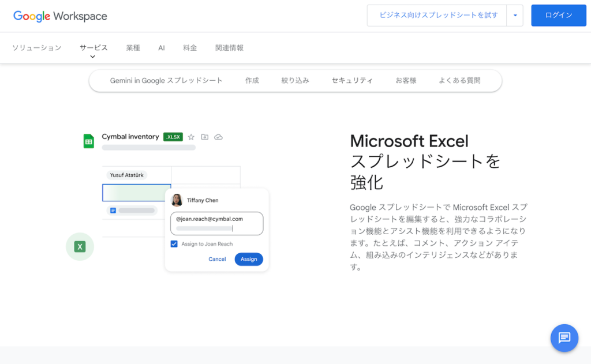Click the blue document chip icon
Image resolution: width=591 pixels, height=364 pixels.
click(x=113, y=210)
